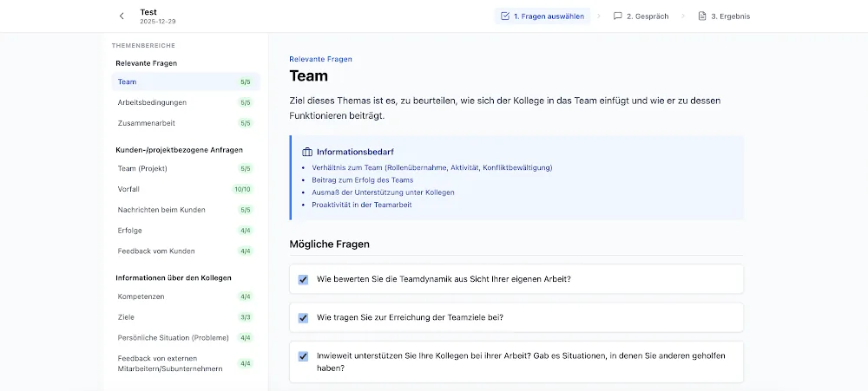Open the Zusammenarbeit topic
The image size is (868, 391).
pyautogui.click(x=186, y=123)
